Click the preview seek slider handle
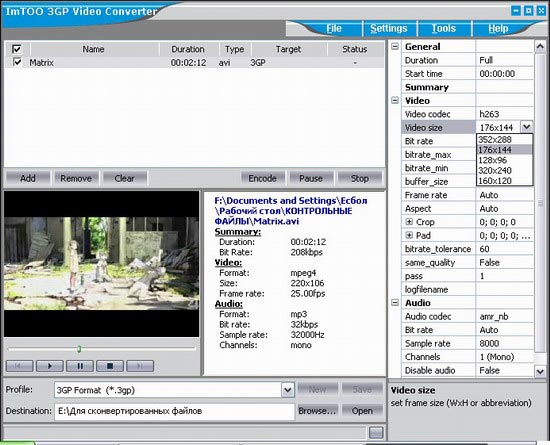Viewport: 550px width, 445px height. pyautogui.click(x=79, y=349)
